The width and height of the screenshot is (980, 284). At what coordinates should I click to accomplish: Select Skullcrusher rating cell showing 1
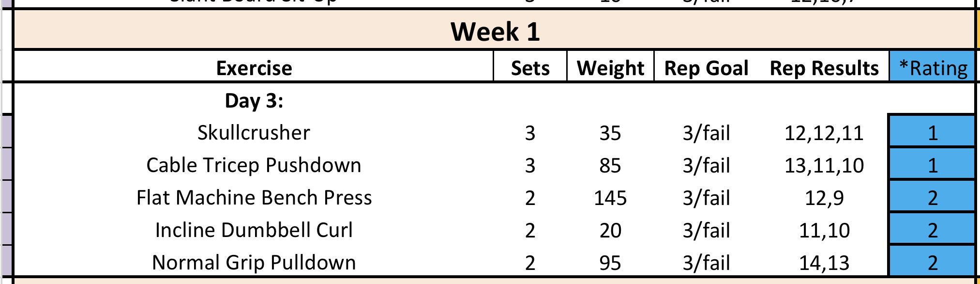pos(932,132)
